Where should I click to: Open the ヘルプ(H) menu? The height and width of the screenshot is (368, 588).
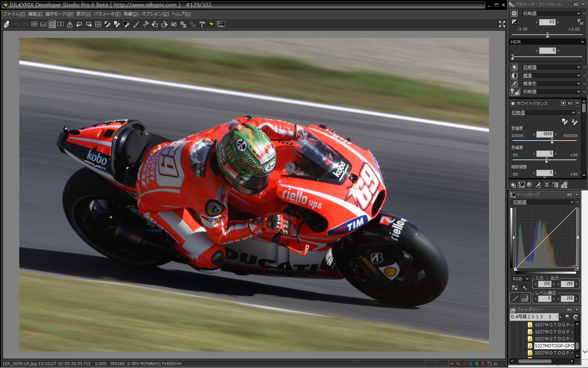tap(181, 14)
